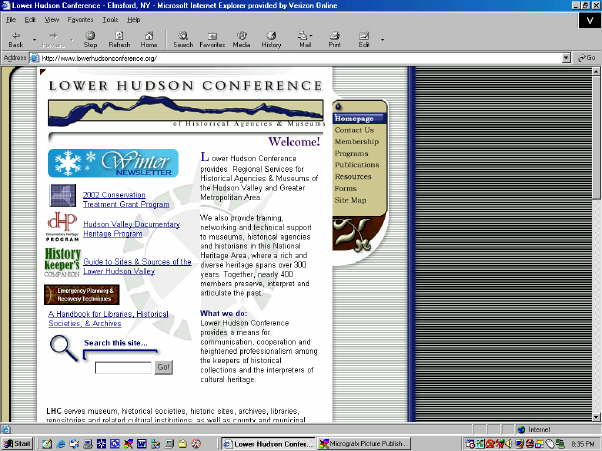The height and width of the screenshot is (451, 602).
Task: Click the Go! site search button
Action: tap(164, 367)
